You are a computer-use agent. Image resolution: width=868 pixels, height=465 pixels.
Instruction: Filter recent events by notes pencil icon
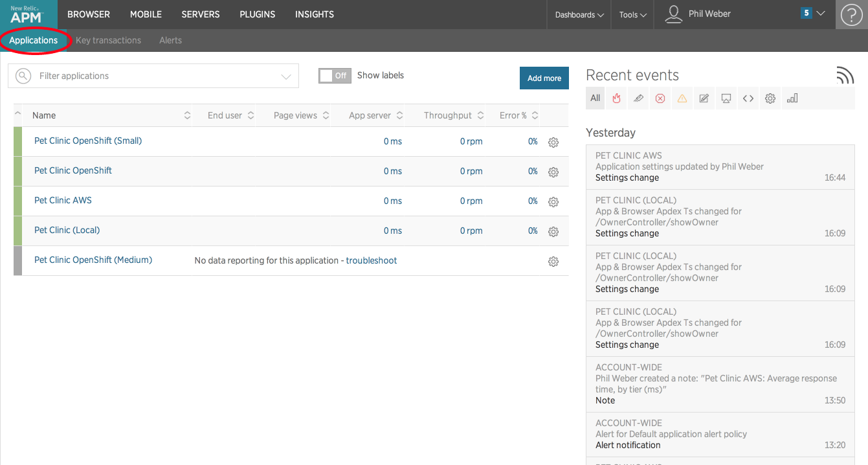tap(704, 98)
